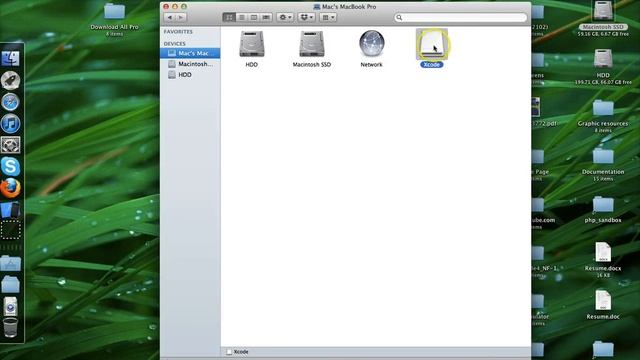
Task: Open Finder from the Dock
Action: (10, 59)
